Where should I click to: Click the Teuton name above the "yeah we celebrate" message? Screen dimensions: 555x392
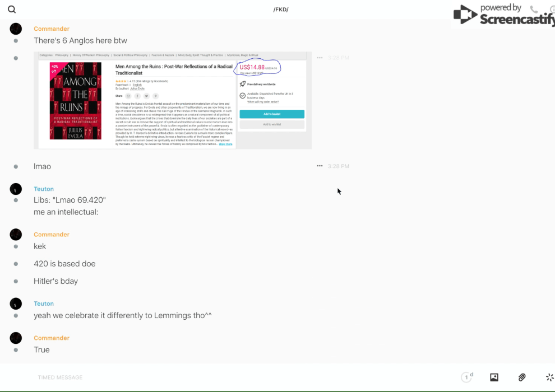click(44, 304)
